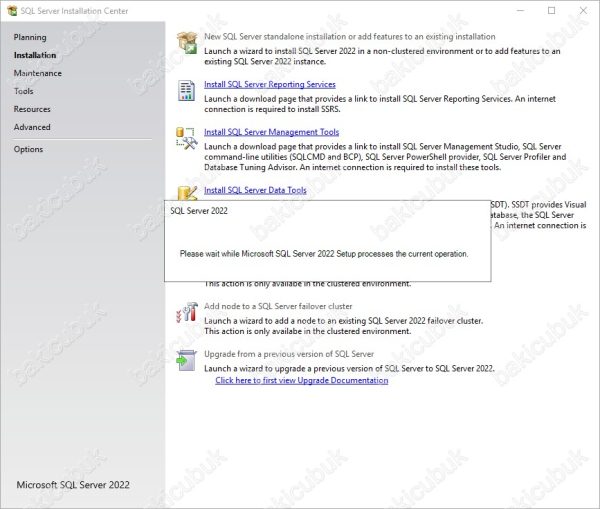The height and width of the screenshot is (509, 600).
Task: Open the Planning section in sidebar
Action: 30,37
